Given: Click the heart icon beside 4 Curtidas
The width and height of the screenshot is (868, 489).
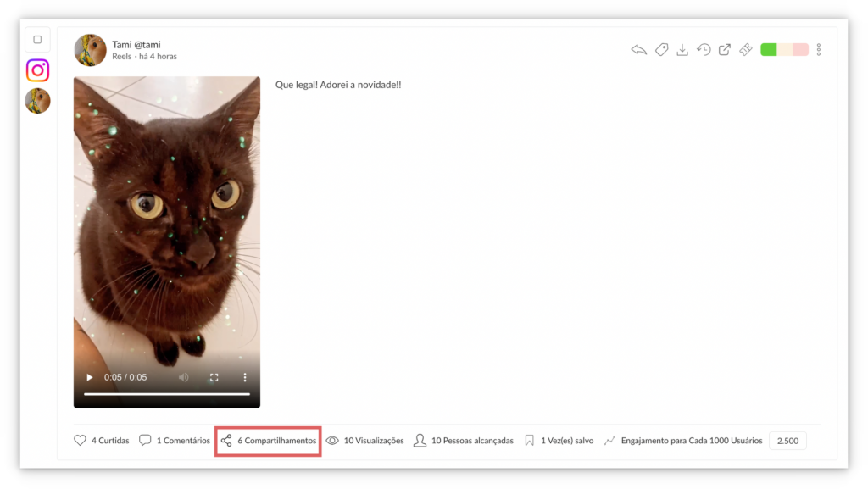Looking at the screenshot, I should (81, 441).
